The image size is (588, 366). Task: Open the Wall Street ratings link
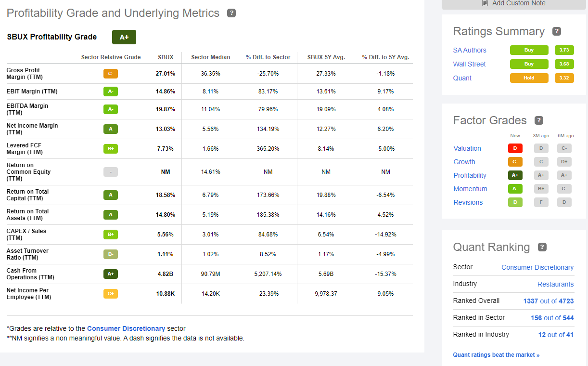(469, 64)
